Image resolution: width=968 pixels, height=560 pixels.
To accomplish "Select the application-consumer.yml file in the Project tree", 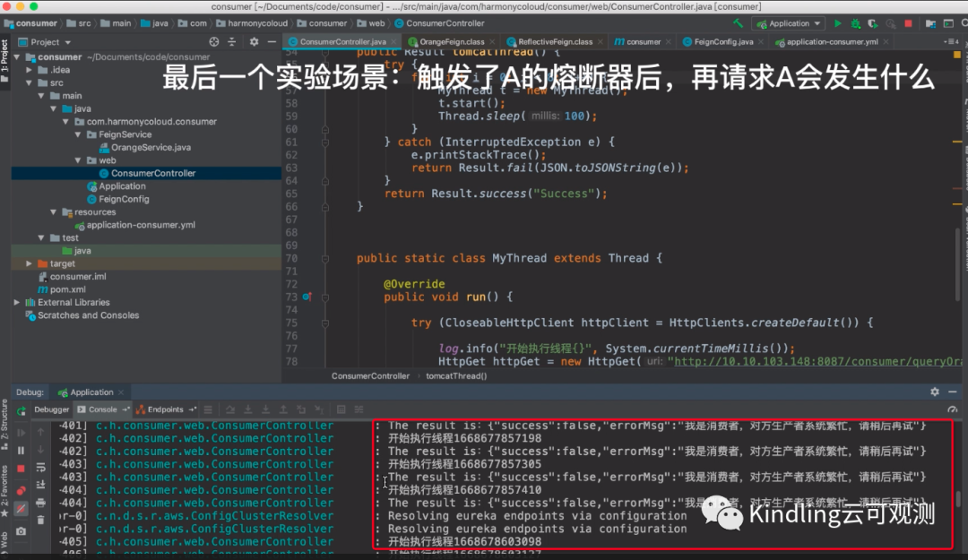I will [x=141, y=226].
